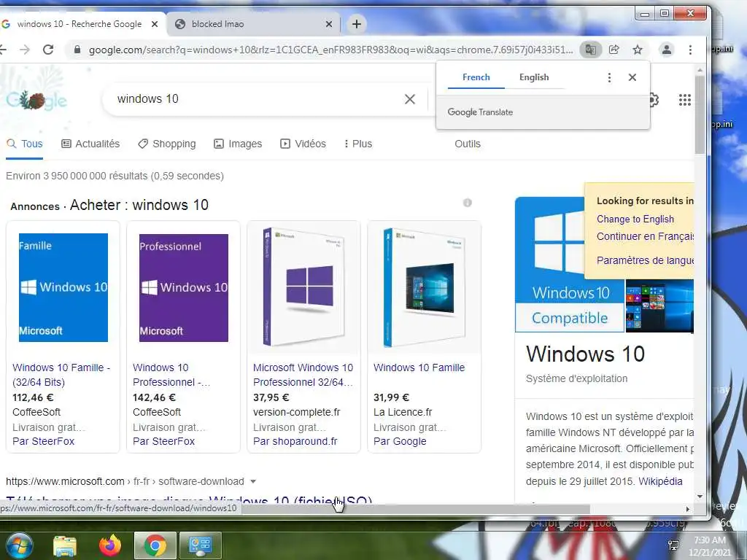Open 'Microsoft Windows 10 Professionnel 32/64' listing
This screenshot has width=747, height=560.
coord(303,375)
